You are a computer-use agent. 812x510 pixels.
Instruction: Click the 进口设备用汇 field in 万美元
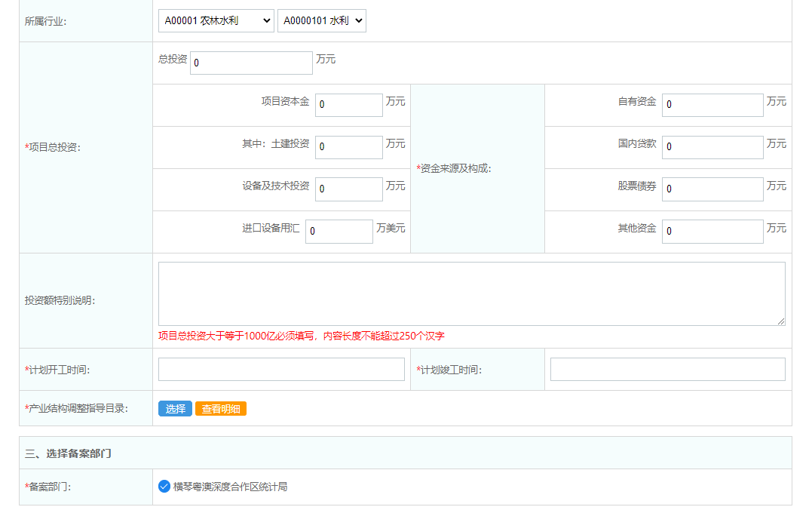tap(339, 231)
